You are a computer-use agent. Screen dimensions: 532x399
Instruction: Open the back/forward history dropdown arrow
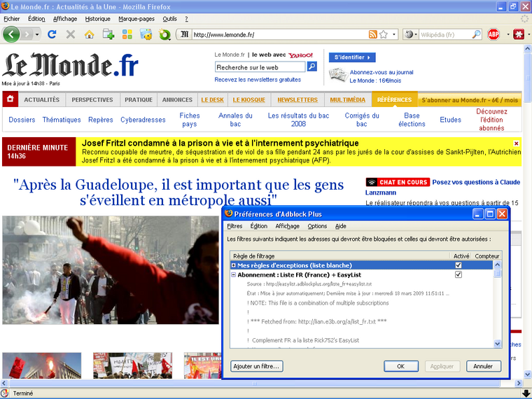[37, 34]
